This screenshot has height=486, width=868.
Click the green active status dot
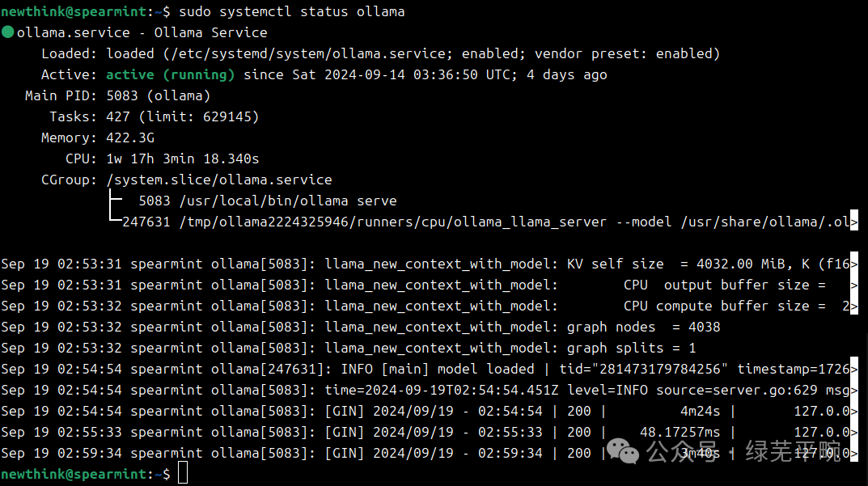pyautogui.click(x=8, y=32)
